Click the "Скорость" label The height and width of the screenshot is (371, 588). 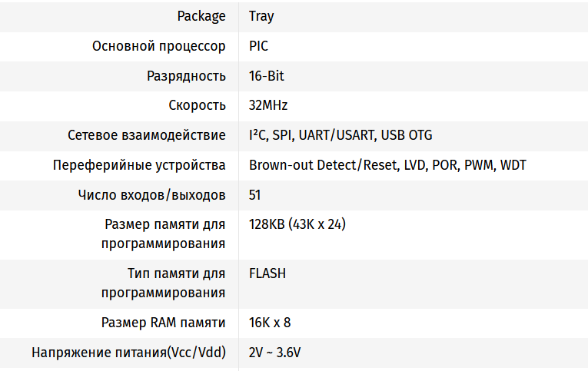(197, 105)
